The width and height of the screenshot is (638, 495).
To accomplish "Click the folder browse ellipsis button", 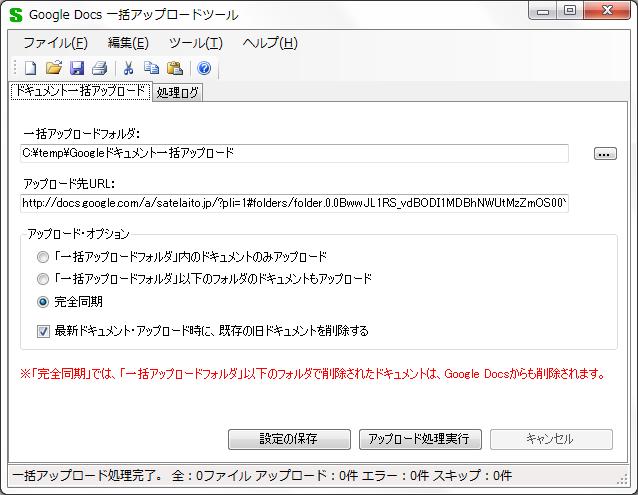I will pyautogui.click(x=605, y=154).
